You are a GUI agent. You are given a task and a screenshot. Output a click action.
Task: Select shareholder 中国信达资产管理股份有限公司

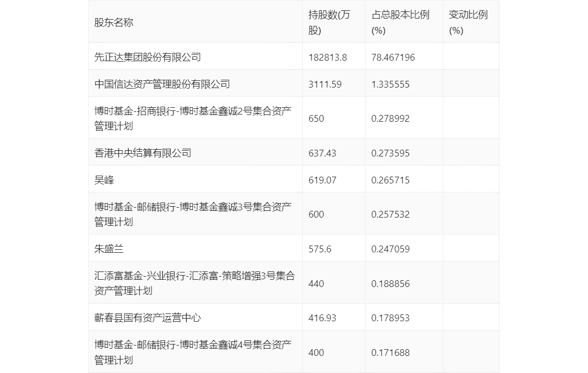pyautogui.click(x=162, y=84)
